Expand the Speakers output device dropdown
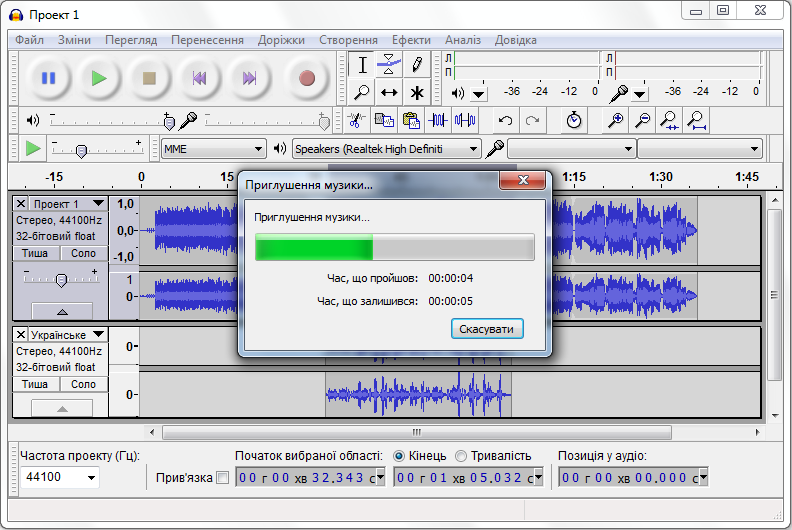This screenshot has height=530, width=792. 386,149
